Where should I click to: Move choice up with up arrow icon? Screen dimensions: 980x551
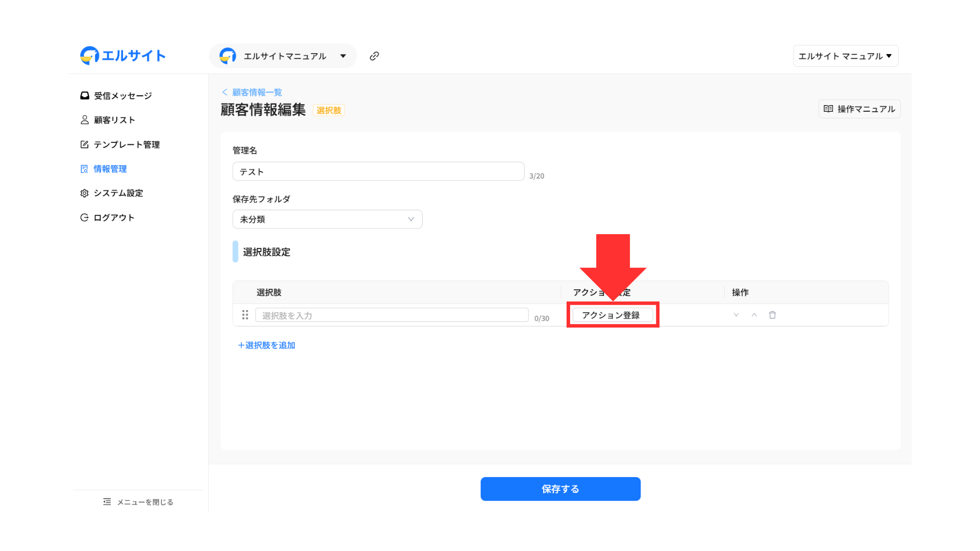754,315
